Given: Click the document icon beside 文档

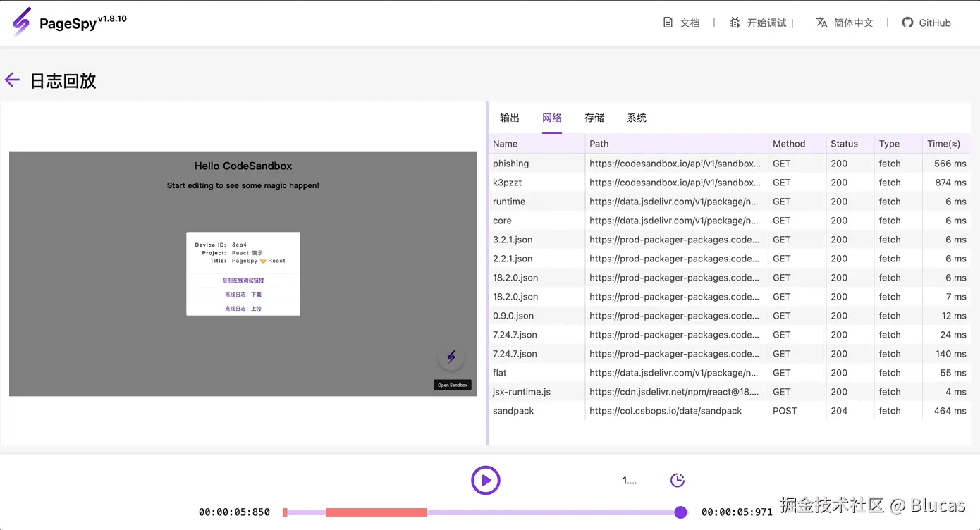Looking at the screenshot, I should [x=668, y=23].
